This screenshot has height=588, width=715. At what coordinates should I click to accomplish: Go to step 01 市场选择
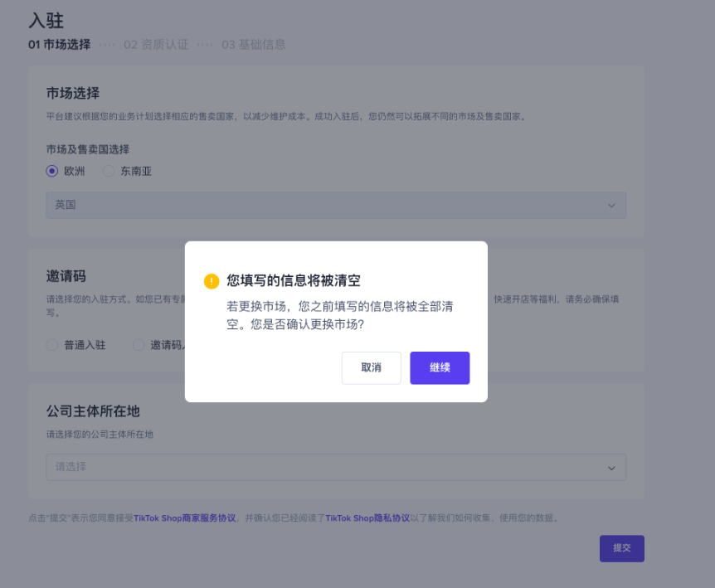click(x=59, y=45)
